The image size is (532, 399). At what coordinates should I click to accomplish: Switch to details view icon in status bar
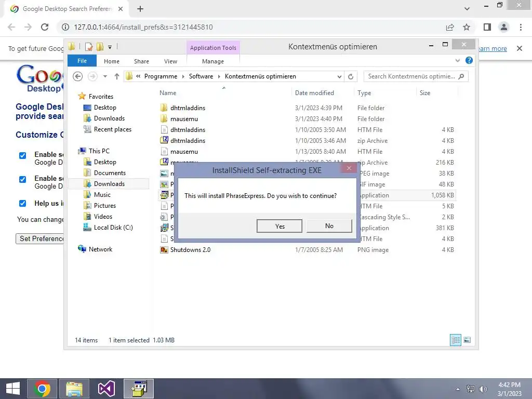[x=455, y=340]
